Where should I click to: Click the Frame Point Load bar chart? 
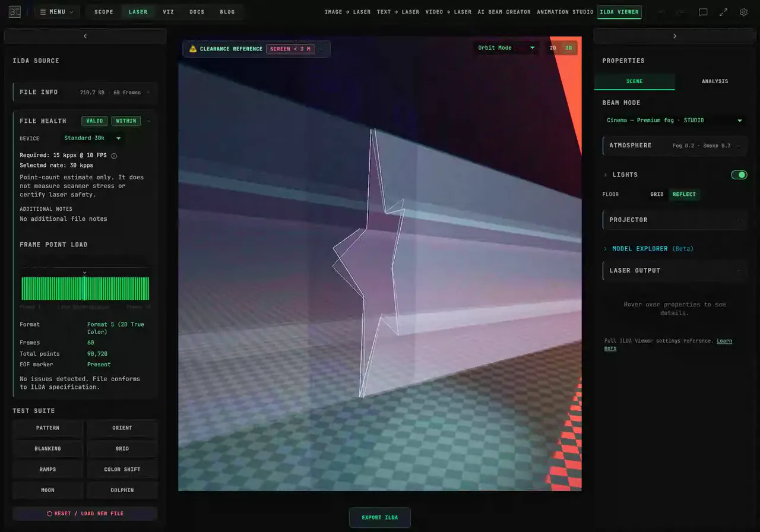coord(85,289)
